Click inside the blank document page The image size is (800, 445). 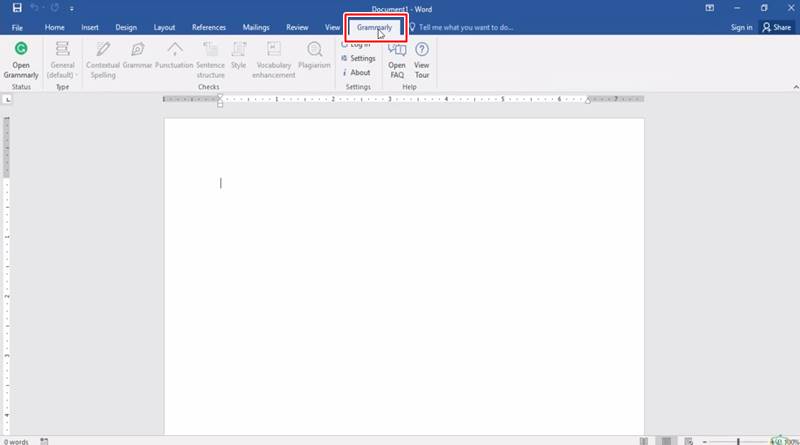[x=404, y=277]
